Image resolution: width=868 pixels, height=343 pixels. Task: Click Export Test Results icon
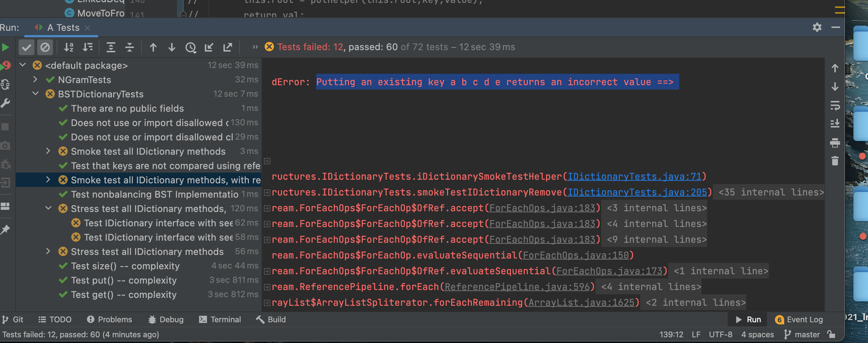(228, 47)
